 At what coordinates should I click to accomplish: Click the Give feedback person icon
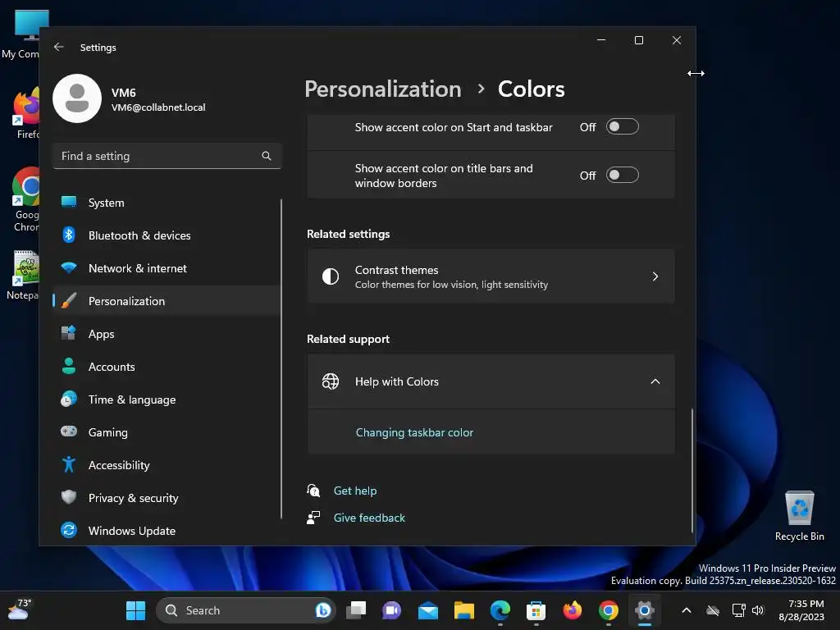tap(313, 518)
